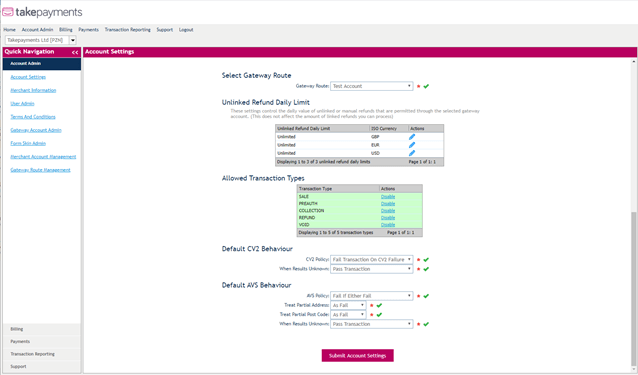Click the green checkmark beside AVS Policy
Viewport: 638px width, 375px height.
(x=426, y=296)
